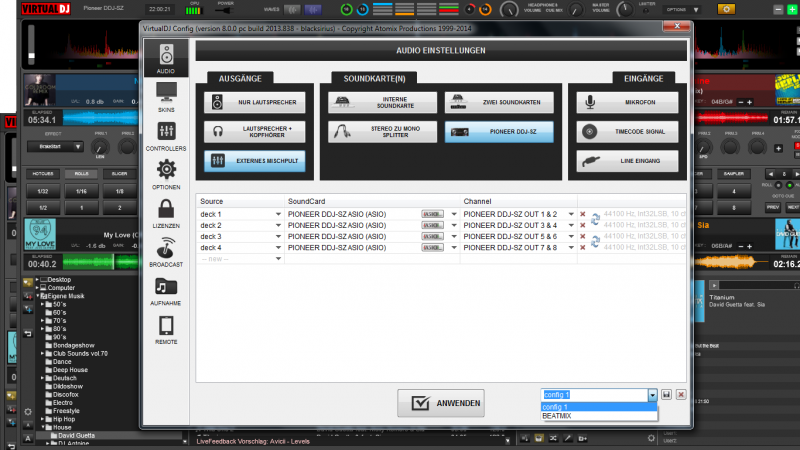Click the SAMPLER pad mode button on right deck
800x450 pixels.
tap(734, 174)
